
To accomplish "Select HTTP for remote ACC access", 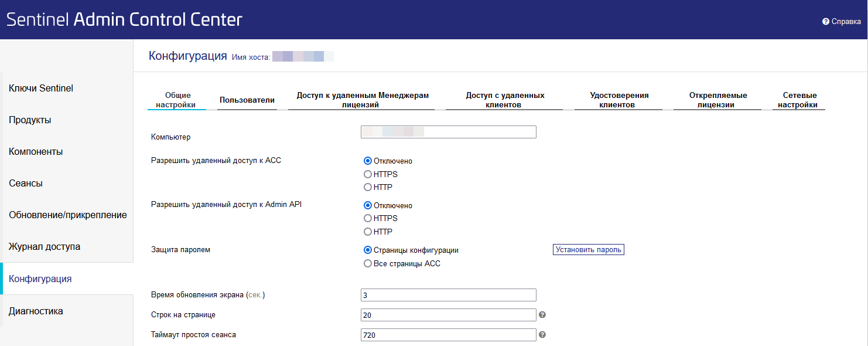I will click(x=368, y=188).
